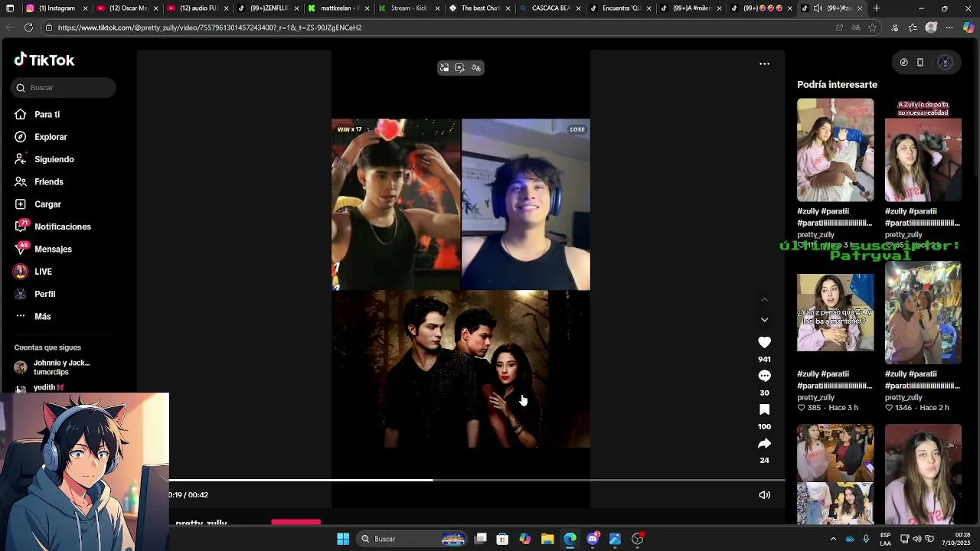Save video with the bookmark icon
980x551 pixels.
click(764, 409)
